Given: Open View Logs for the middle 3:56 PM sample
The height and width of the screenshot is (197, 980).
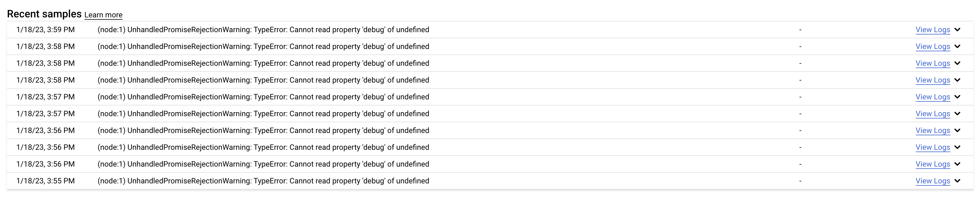Looking at the screenshot, I should (932, 147).
